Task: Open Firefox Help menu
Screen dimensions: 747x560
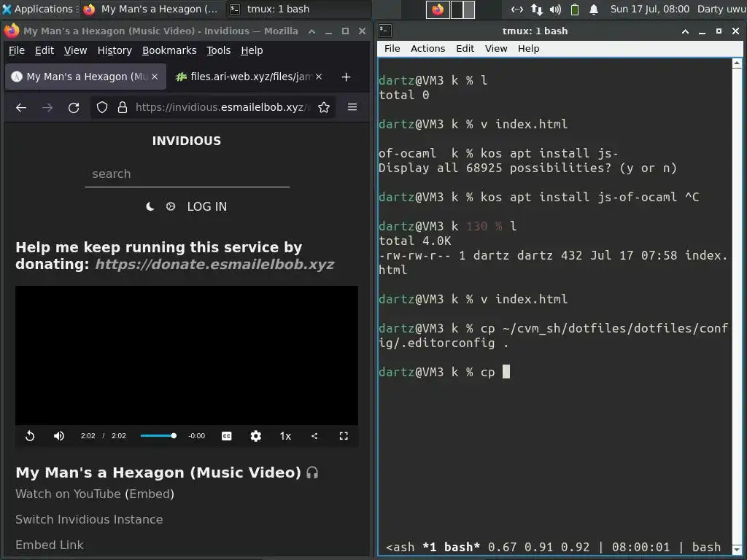Action: click(x=252, y=50)
